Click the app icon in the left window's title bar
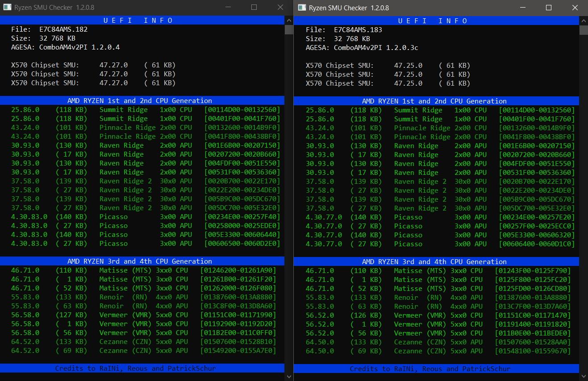The height and width of the screenshot is (381, 588). 7,8
